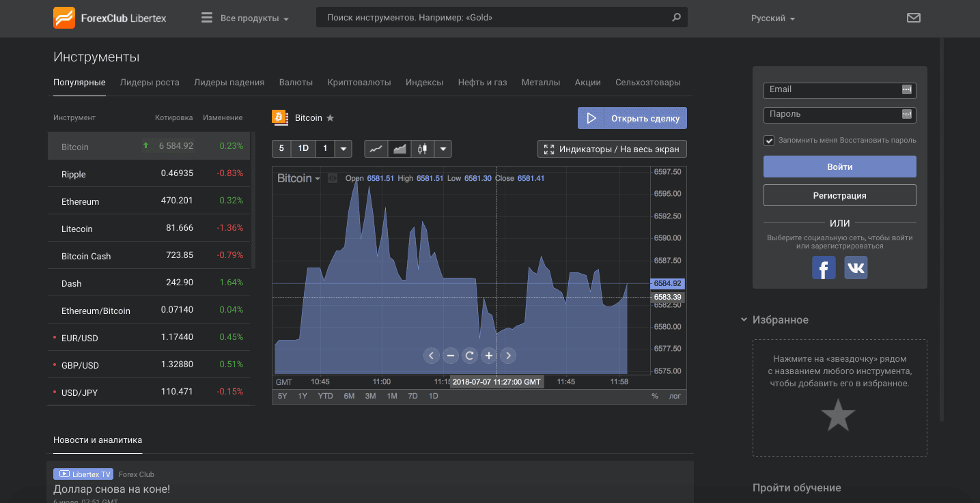Click the instrument search field

point(501,18)
